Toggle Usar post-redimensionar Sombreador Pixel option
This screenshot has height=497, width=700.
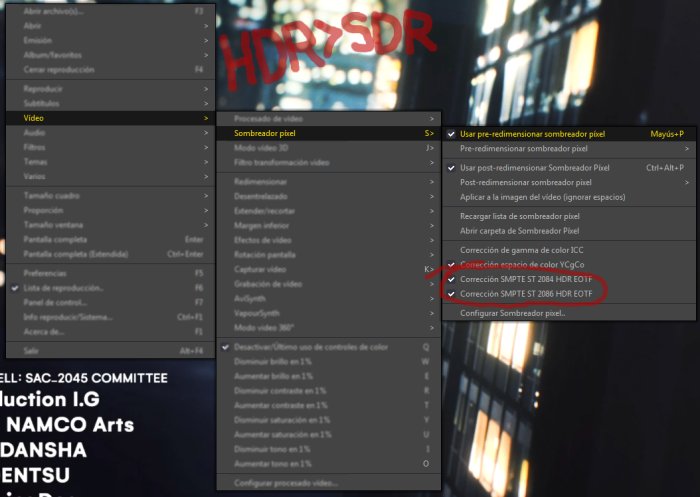[x=569, y=168]
